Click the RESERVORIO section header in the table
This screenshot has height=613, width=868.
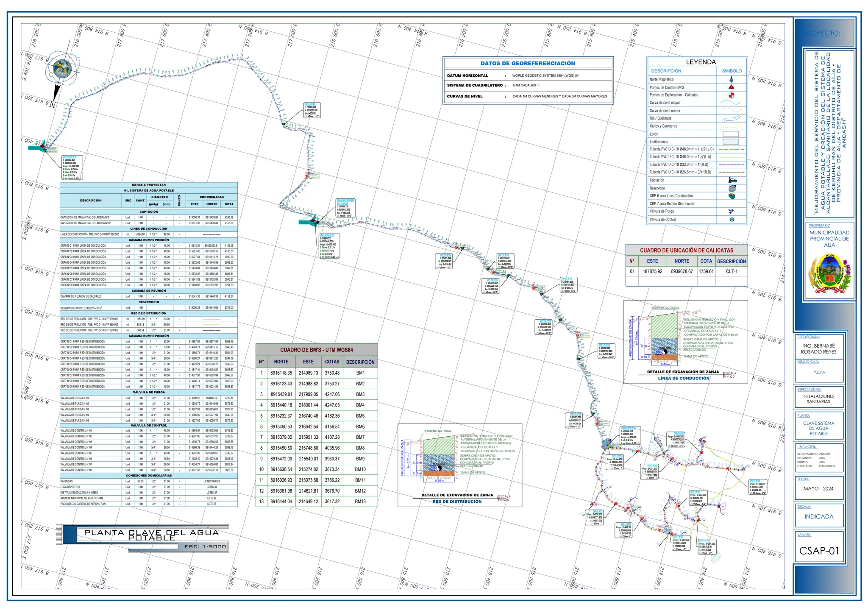coord(149,302)
